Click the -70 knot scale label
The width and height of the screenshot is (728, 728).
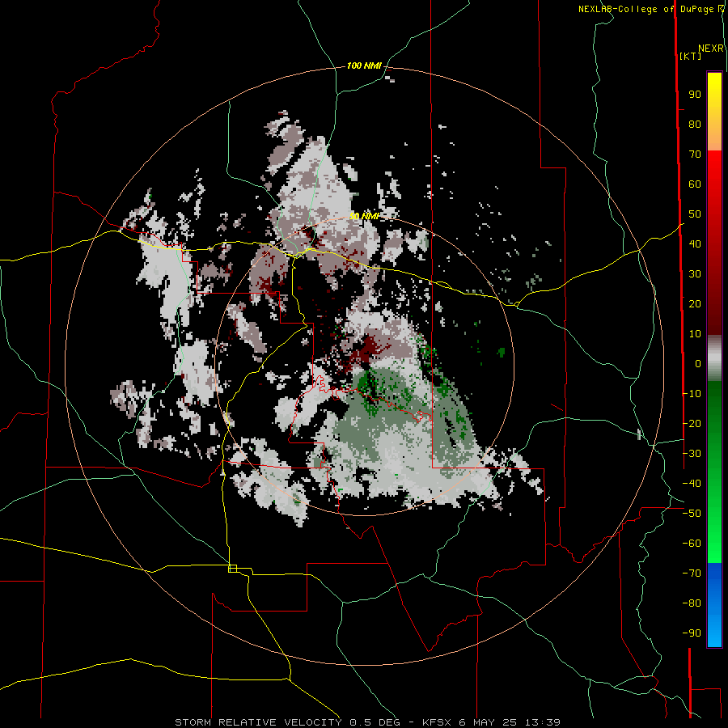692,574
